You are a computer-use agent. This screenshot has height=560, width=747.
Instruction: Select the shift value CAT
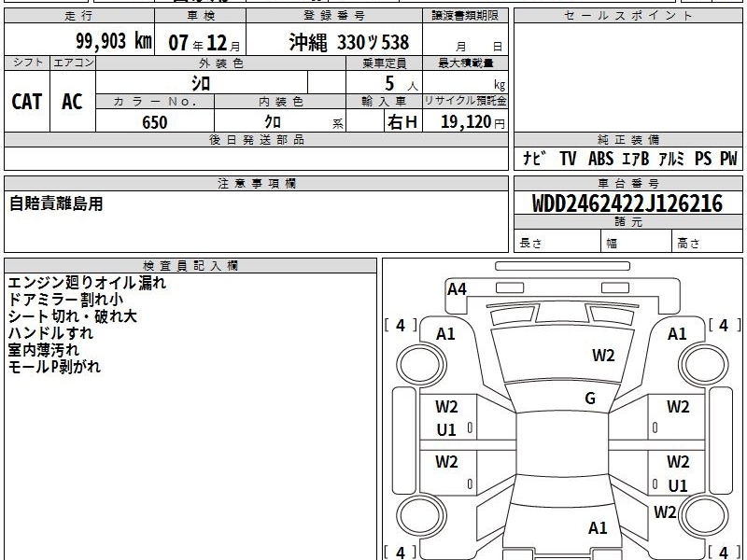27,102
